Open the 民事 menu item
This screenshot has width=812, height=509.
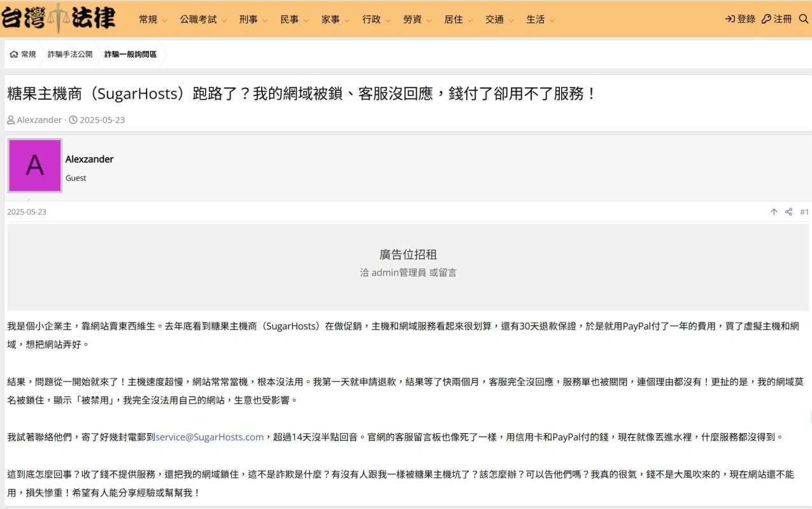(289, 20)
